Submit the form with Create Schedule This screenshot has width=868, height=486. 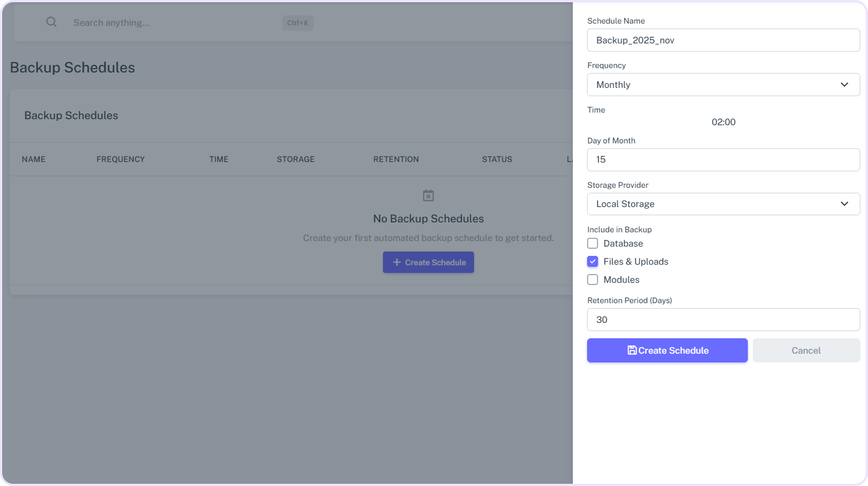667,350
